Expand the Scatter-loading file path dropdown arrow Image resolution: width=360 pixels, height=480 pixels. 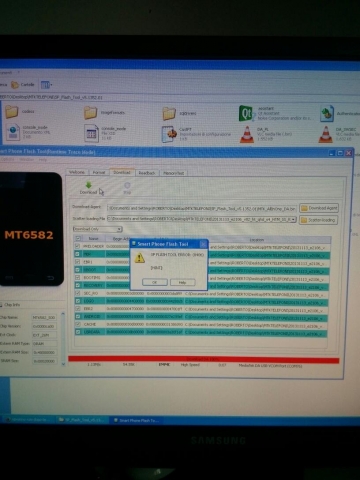point(294,220)
